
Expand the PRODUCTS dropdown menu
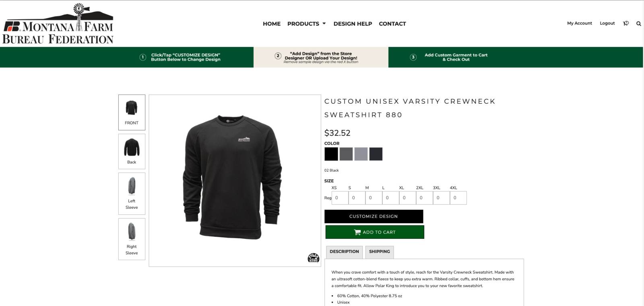pyautogui.click(x=307, y=24)
